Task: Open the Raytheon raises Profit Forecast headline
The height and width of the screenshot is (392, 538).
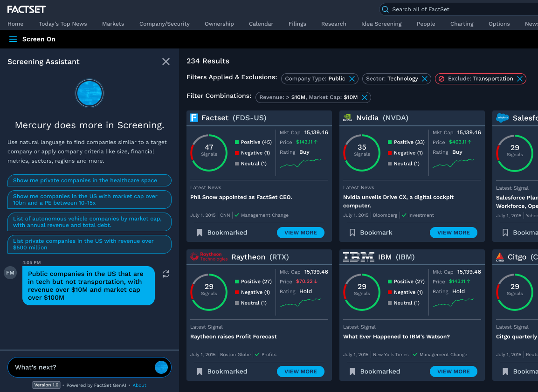Action: click(233, 337)
